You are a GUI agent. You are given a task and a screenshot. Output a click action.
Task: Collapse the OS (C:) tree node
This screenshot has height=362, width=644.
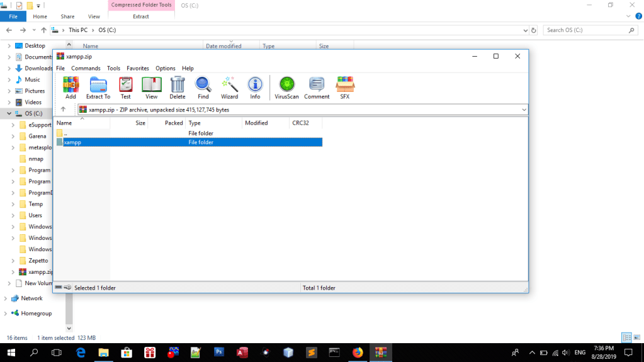pyautogui.click(x=9, y=114)
